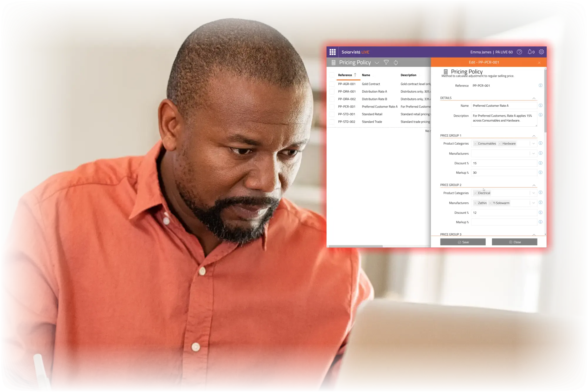Screen dimensions: 588x392
Task: Tick the checkbox for PP-STD-001 row
Action: click(x=332, y=114)
